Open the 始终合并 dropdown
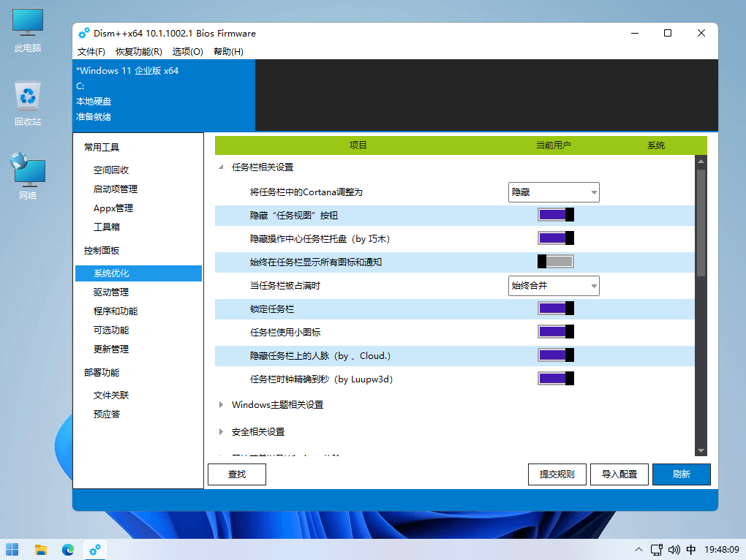 [554, 286]
